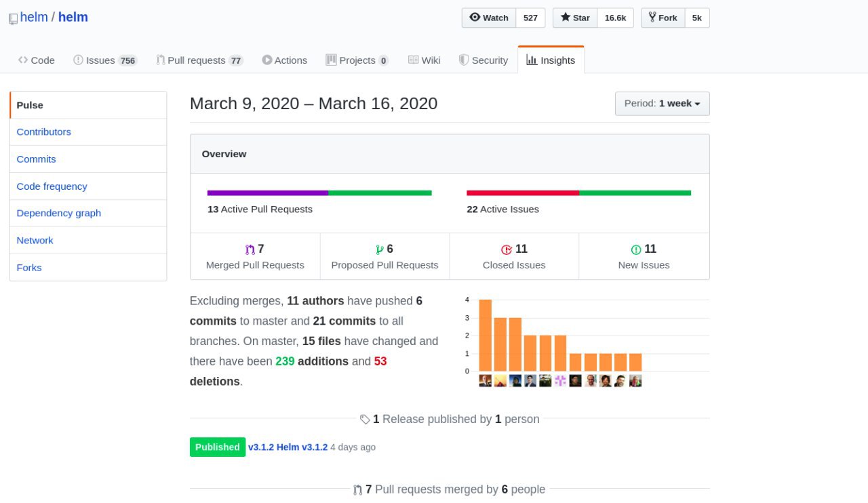Click the purple identicon contributor avatar

tap(560, 381)
